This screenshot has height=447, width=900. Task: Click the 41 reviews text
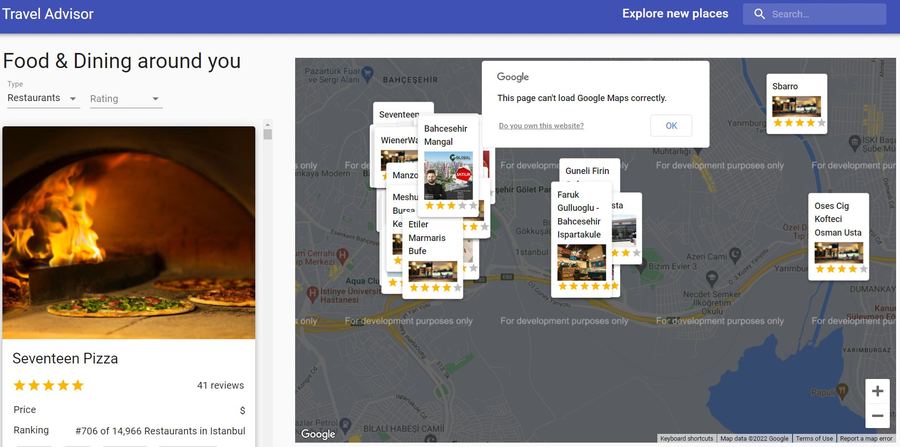[220, 386]
